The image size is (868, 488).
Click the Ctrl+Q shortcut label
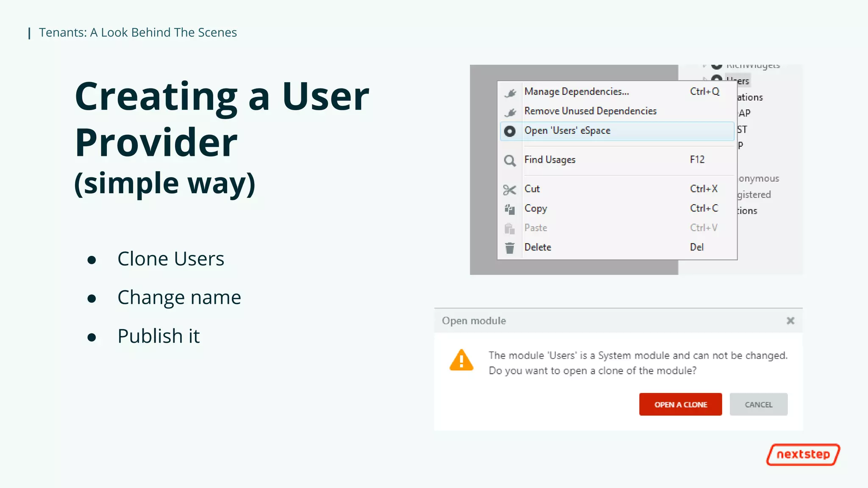pyautogui.click(x=704, y=91)
